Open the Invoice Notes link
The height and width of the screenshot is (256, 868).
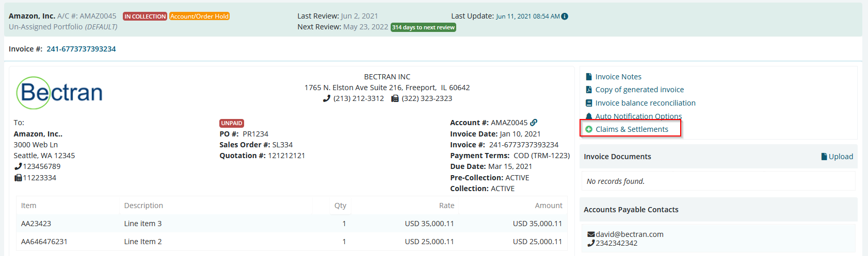tap(618, 77)
